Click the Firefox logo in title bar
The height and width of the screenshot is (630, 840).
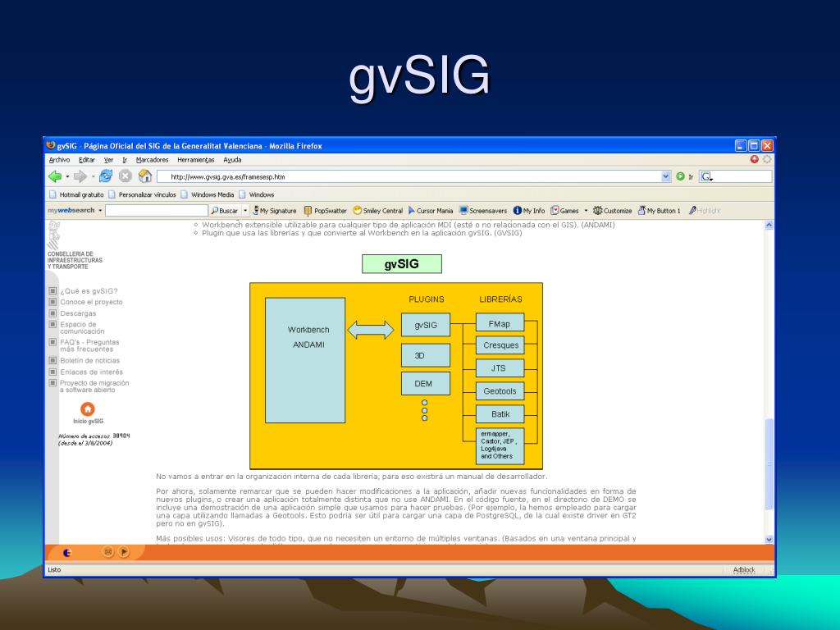[51, 145]
